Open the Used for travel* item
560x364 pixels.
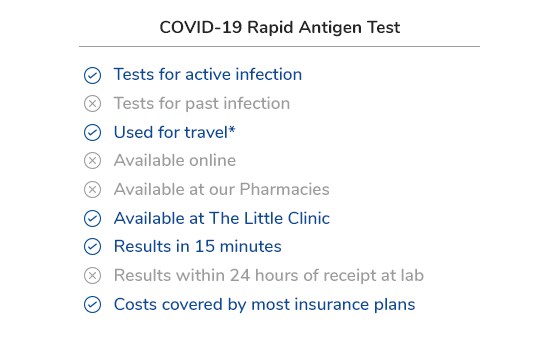174,132
